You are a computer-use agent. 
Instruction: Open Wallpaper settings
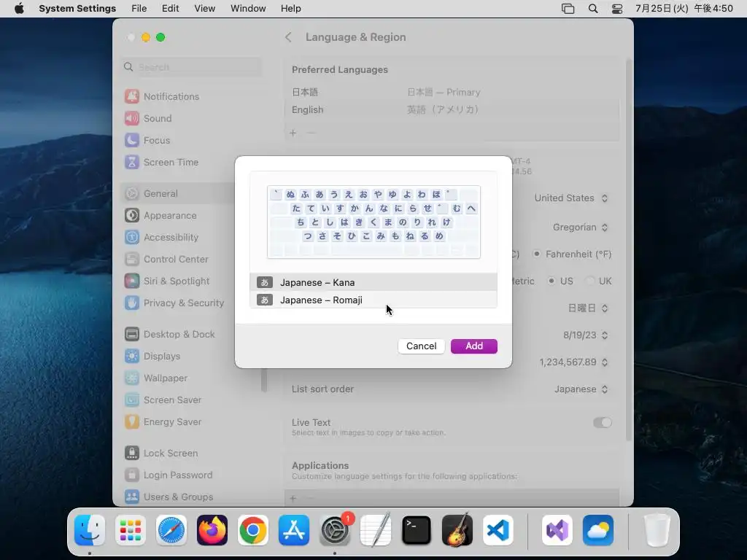point(166,378)
